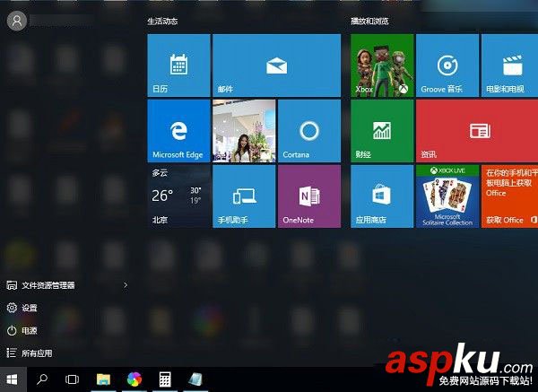Image resolution: width=538 pixels, height=392 pixels.
Task: Launch the Microsoft Edge tile
Action: (178, 131)
